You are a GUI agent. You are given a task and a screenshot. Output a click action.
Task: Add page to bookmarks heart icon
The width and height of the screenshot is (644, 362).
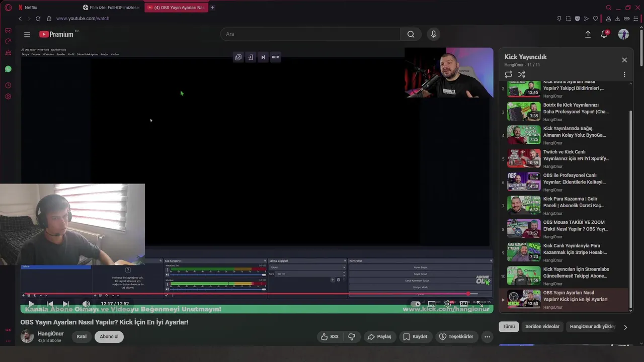(x=596, y=19)
